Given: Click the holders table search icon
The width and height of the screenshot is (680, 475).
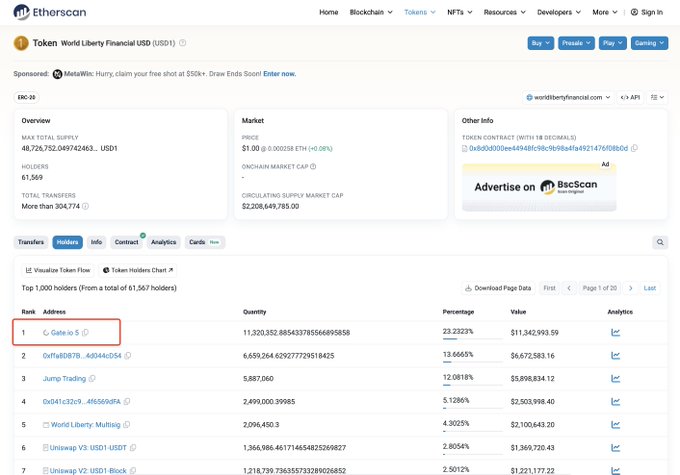Looking at the screenshot, I should pyautogui.click(x=660, y=242).
